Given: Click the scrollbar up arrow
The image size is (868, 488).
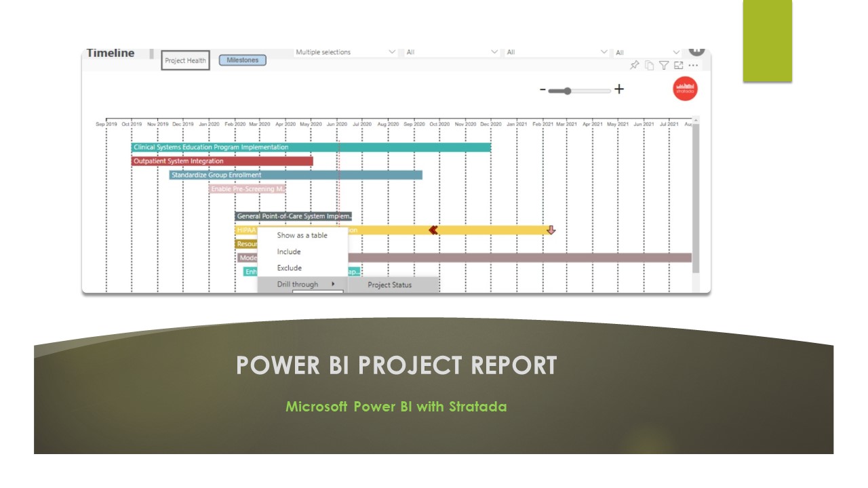Looking at the screenshot, I should point(696,119).
